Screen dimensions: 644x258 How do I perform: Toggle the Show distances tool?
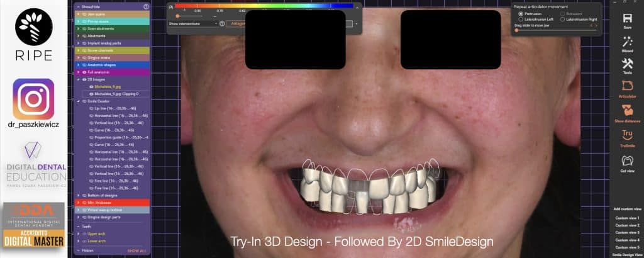[626, 111]
